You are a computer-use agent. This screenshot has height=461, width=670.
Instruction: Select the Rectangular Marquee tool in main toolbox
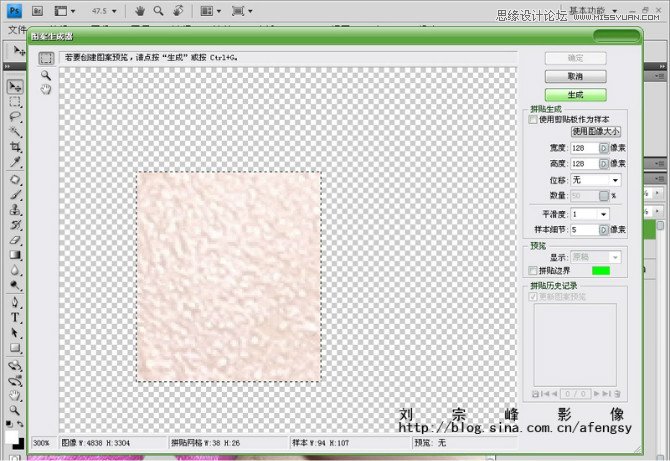tap(15, 102)
